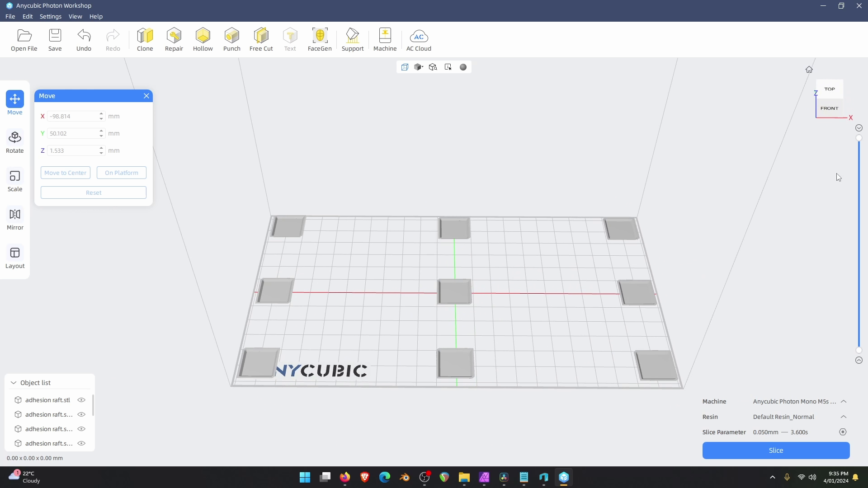Open the Support tool

(353, 40)
